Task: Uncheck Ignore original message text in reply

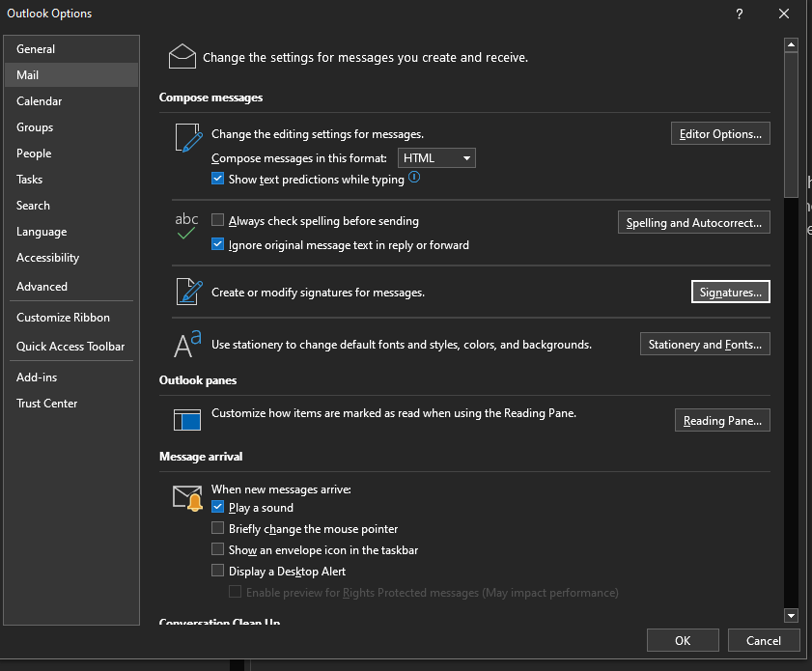Action: pos(217,244)
